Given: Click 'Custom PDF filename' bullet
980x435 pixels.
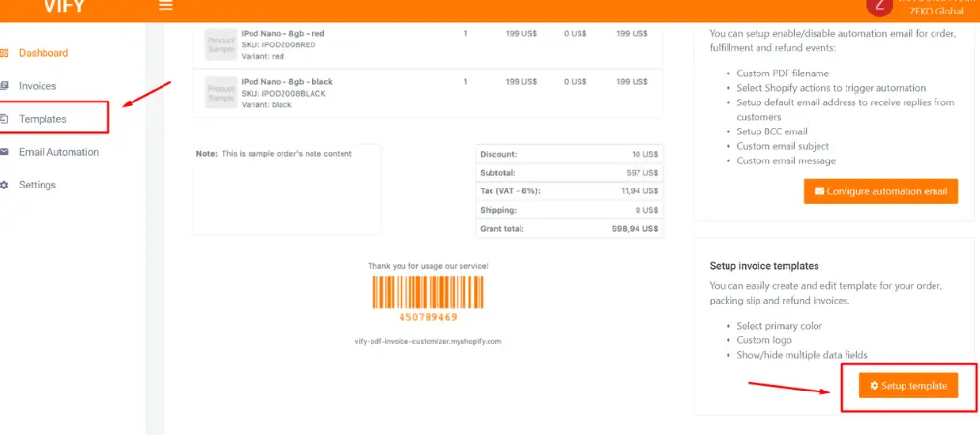Looking at the screenshot, I should click(783, 73).
